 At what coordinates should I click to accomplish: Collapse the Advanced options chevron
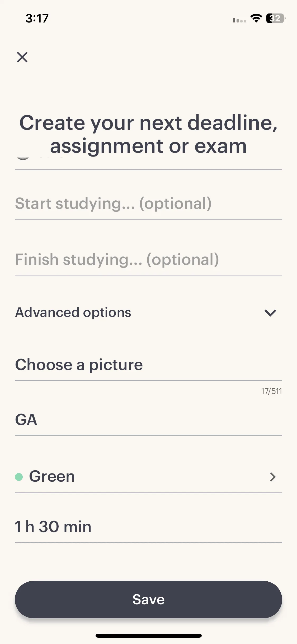point(270,313)
